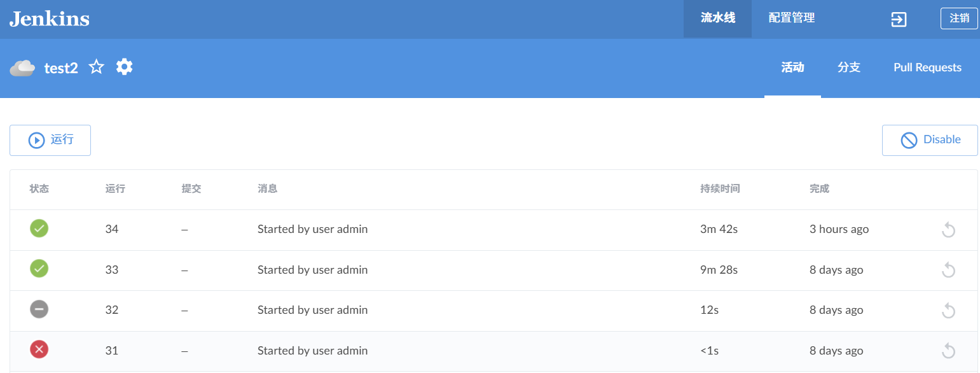Favorite the test2 pipeline with star icon
980x373 pixels.
[x=96, y=67]
